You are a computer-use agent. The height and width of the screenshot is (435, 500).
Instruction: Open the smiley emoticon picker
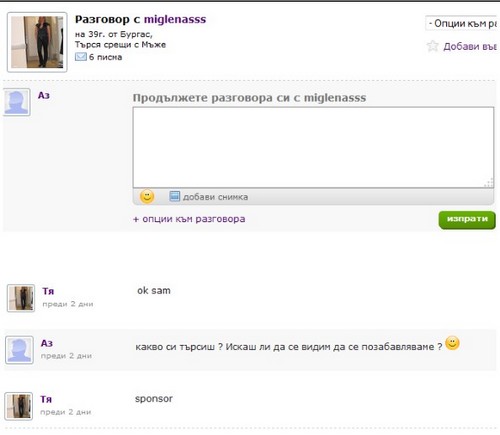pos(147,196)
